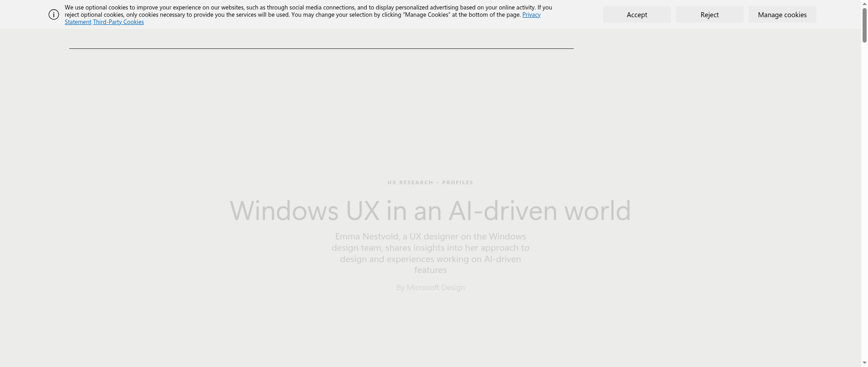Accept optional cookies
Image resolution: width=868 pixels, height=367 pixels.
(x=637, y=14)
